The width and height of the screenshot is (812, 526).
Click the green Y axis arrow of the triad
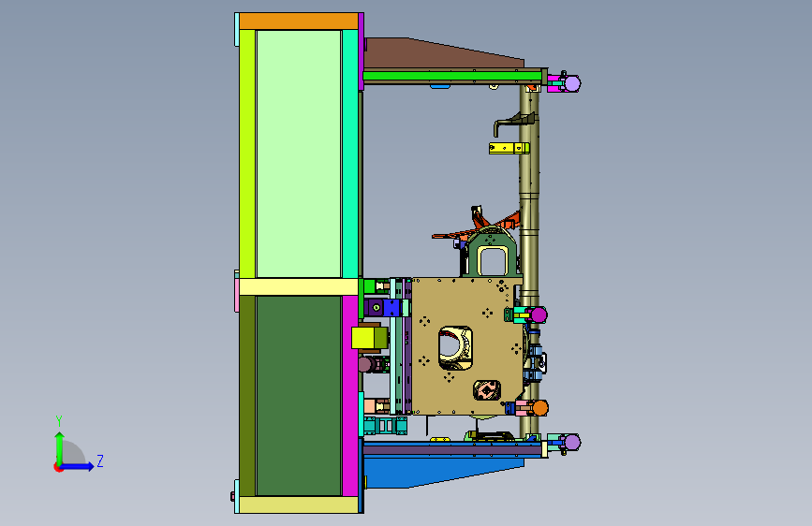click(x=60, y=447)
